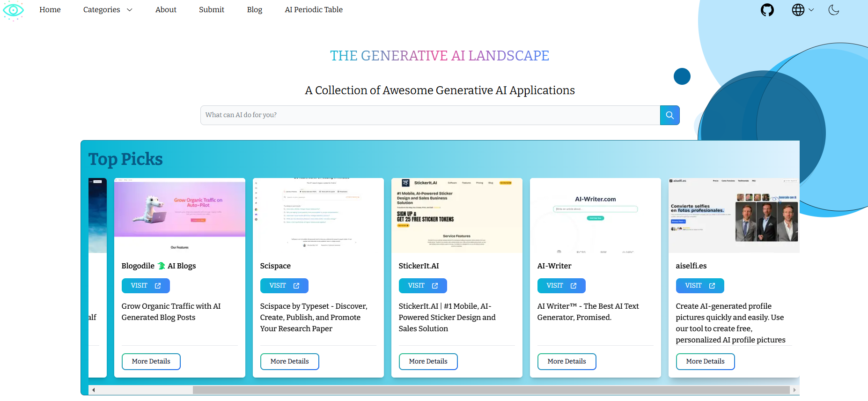
Task: Toggle dark mode moon icon
Action: (x=834, y=10)
